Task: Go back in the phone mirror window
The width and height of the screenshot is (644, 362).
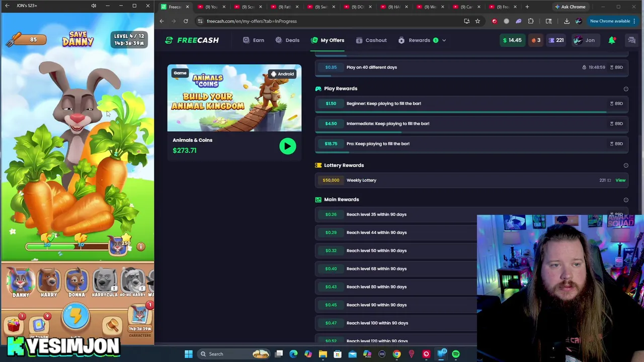Action: 7,6
